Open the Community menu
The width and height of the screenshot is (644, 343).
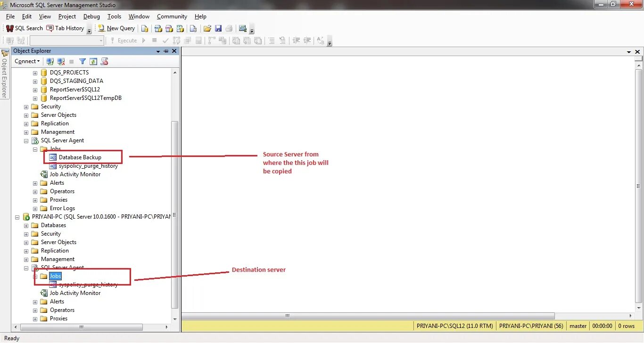click(x=172, y=16)
